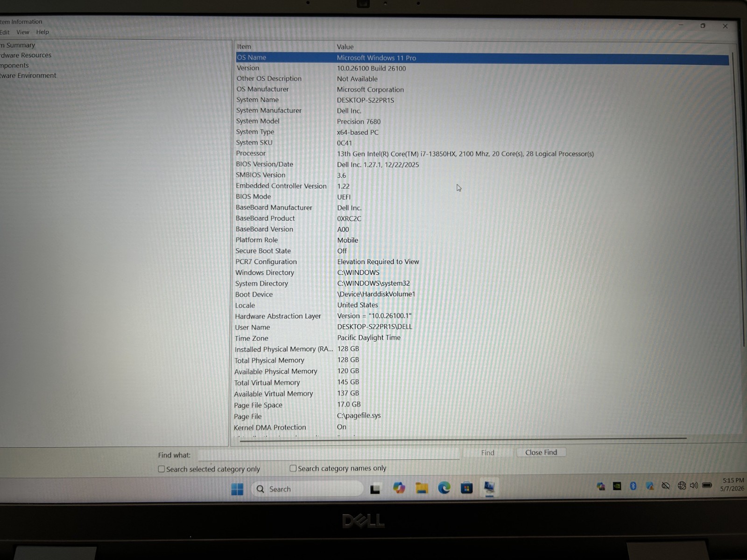
Task: Launch Copilot from the taskbar
Action: (x=399, y=488)
